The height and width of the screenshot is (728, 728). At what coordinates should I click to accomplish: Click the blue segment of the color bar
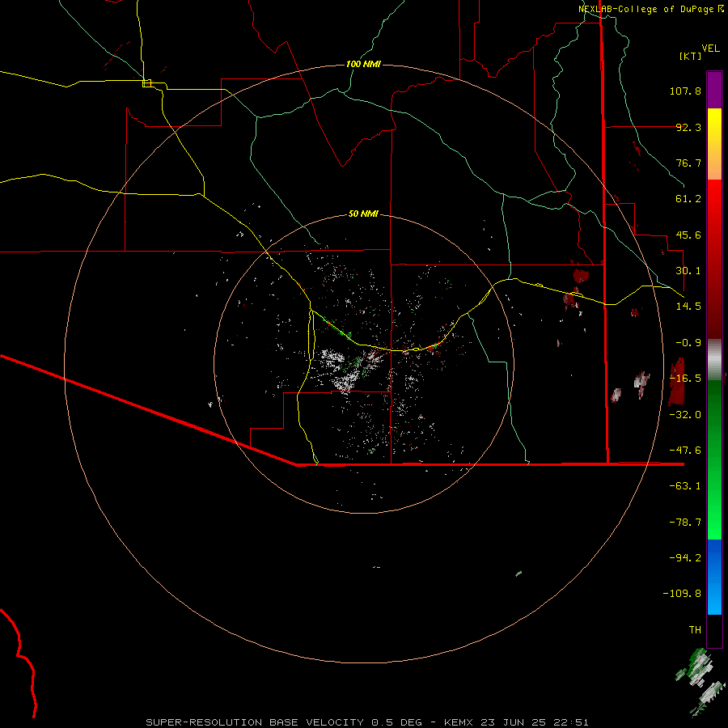[x=714, y=577]
